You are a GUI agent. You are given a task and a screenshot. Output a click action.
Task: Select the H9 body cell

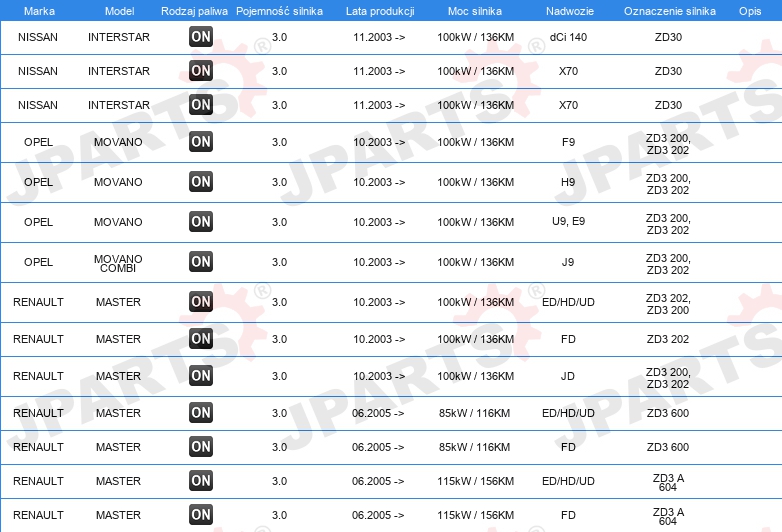(568, 182)
